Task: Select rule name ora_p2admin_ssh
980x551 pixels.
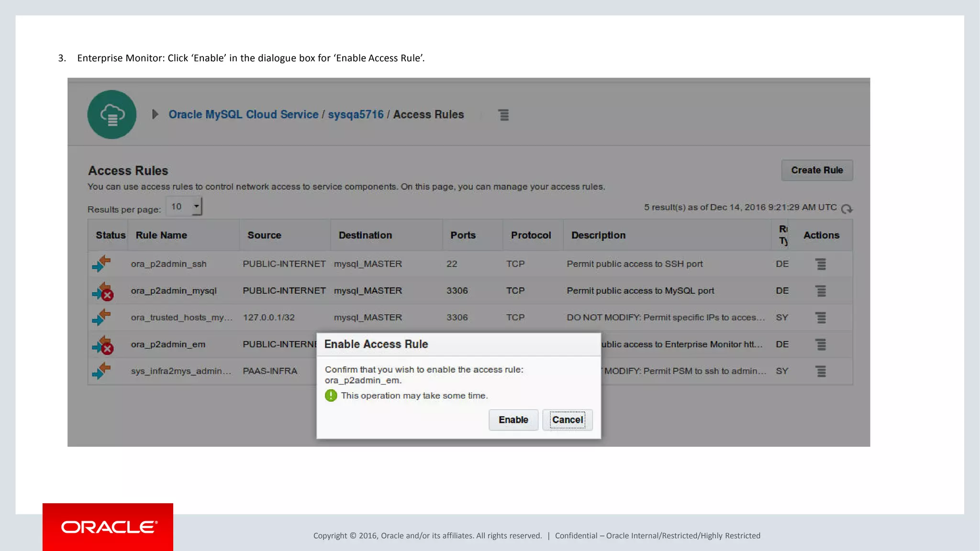Action: click(x=168, y=264)
